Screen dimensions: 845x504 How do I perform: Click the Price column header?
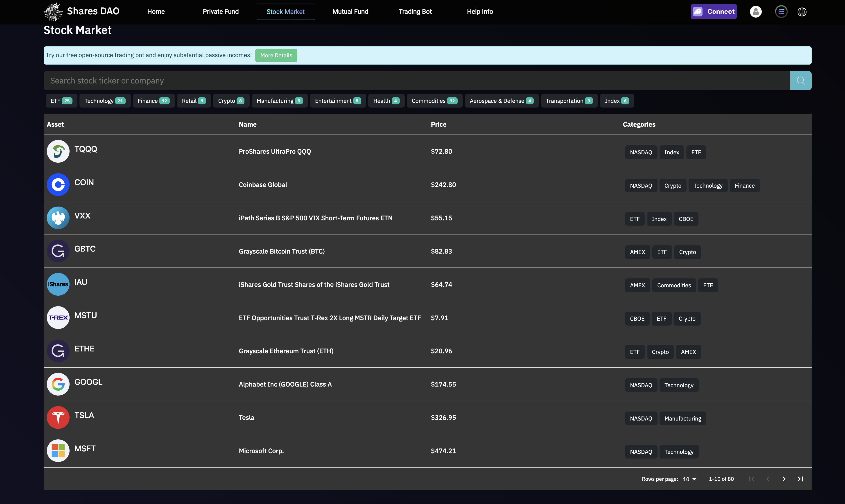(439, 125)
